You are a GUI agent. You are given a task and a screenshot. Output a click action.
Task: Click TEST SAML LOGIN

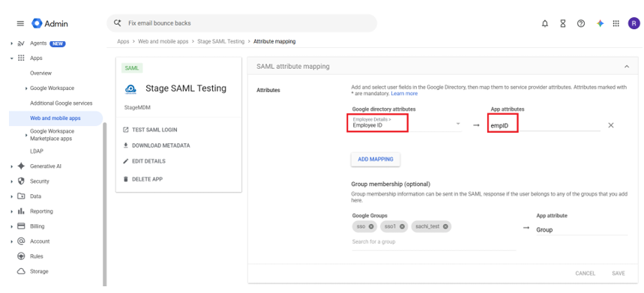(x=151, y=130)
